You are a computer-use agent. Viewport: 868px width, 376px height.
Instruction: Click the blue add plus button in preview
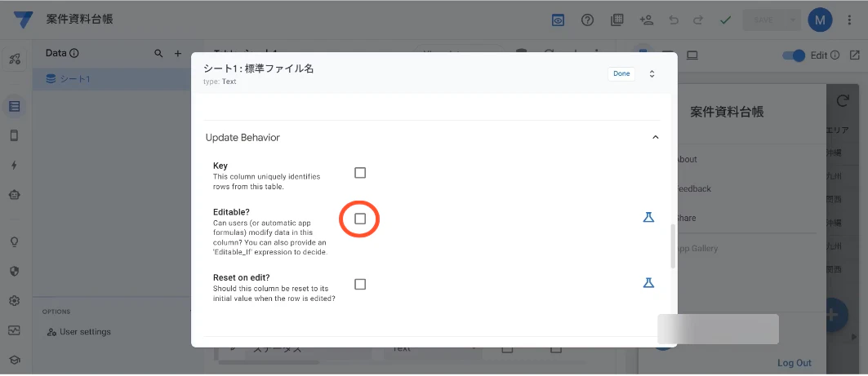pyautogui.click(x=836, y=315)
